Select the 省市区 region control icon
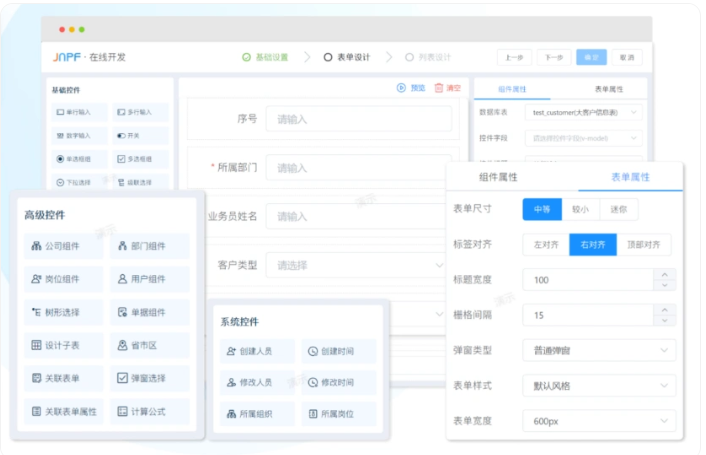This screenshot has height=455, width=706. click(122, 345)
